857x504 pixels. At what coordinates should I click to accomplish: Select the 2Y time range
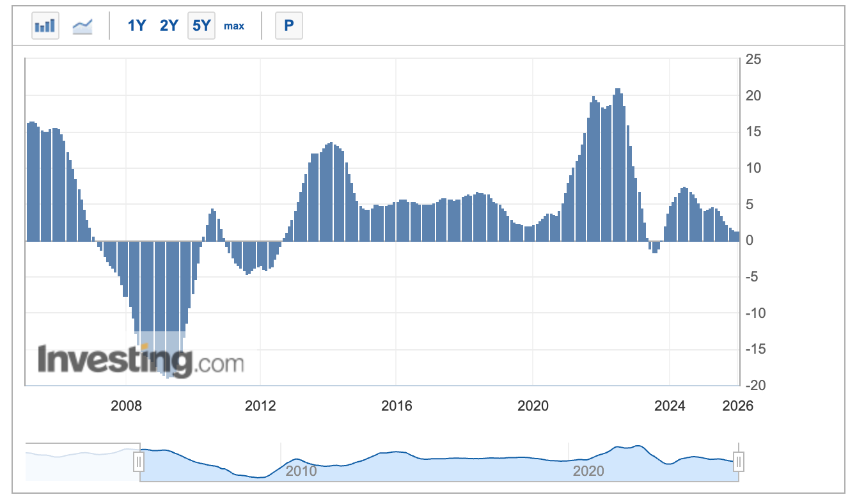169,26
